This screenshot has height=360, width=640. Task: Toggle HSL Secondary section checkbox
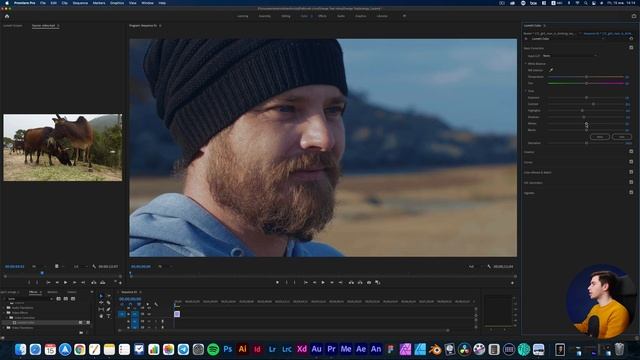[631, 182]
